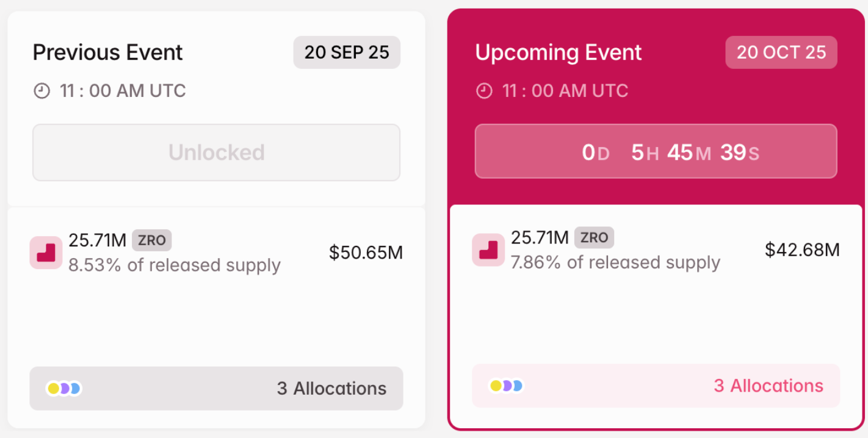Click the $42.68M unlock value

[802, 250]
